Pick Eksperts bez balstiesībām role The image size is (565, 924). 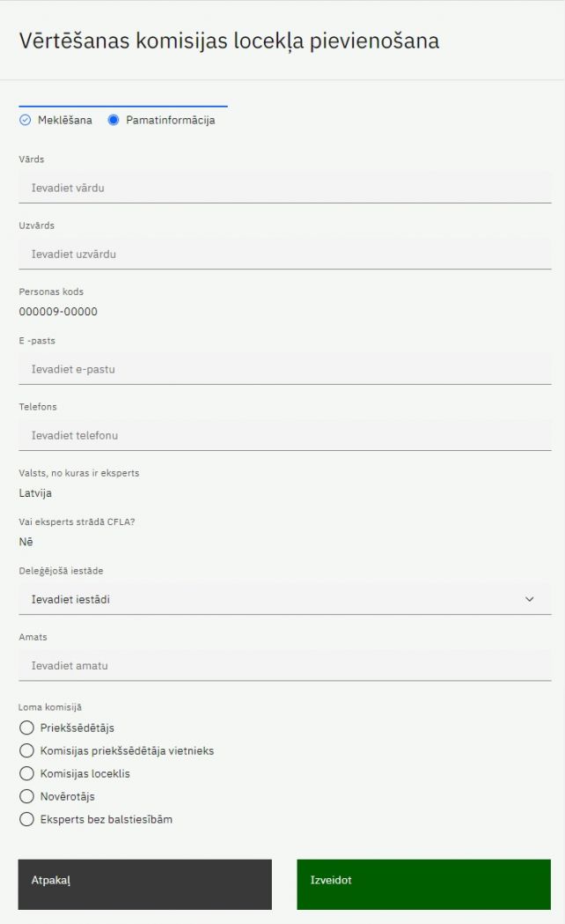coord(26,820)
